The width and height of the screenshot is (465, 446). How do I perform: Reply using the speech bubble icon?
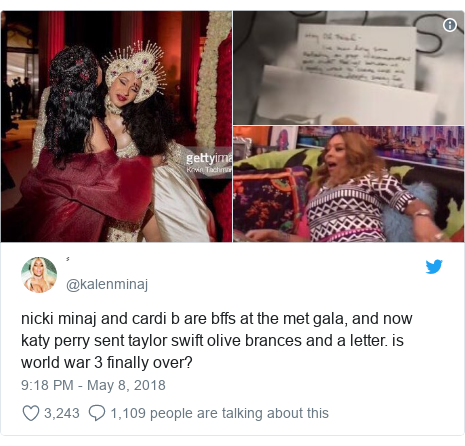(x=97, y=413)
